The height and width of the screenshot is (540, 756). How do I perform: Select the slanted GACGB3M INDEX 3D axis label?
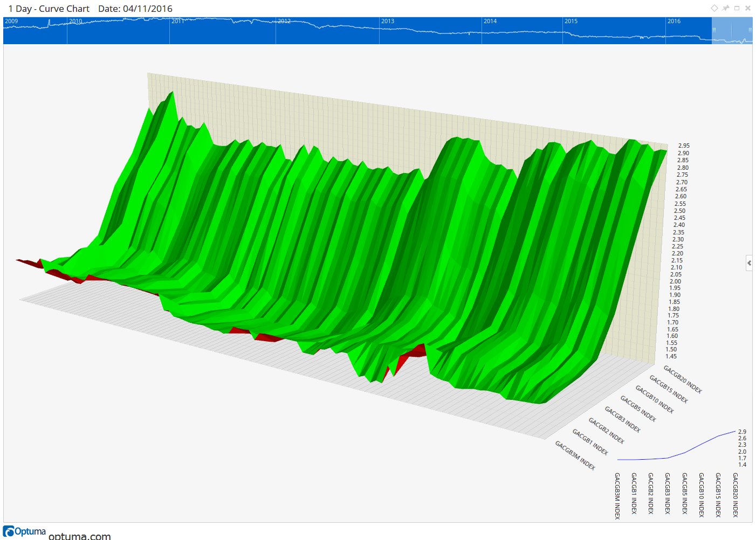(x=575, y=455)
